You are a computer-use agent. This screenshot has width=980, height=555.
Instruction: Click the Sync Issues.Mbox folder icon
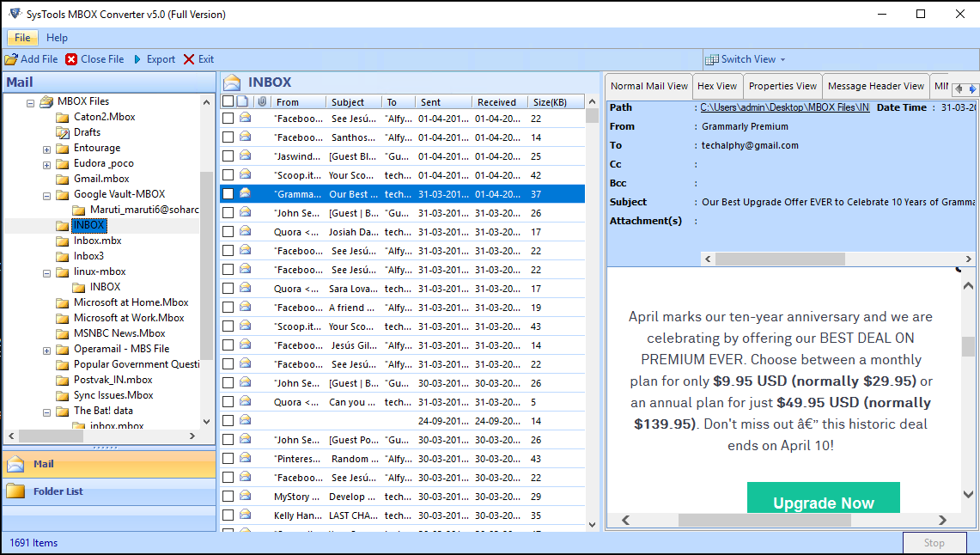click(x=62, y=395)
